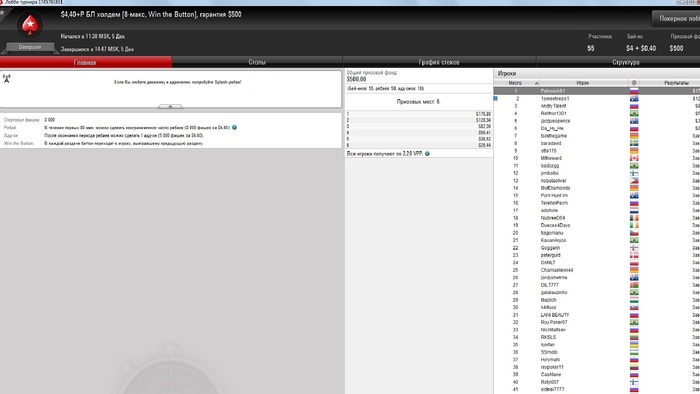700x394 pixels.
Task: Click the PokerStars red spade logo
Action: pos(30,25)
